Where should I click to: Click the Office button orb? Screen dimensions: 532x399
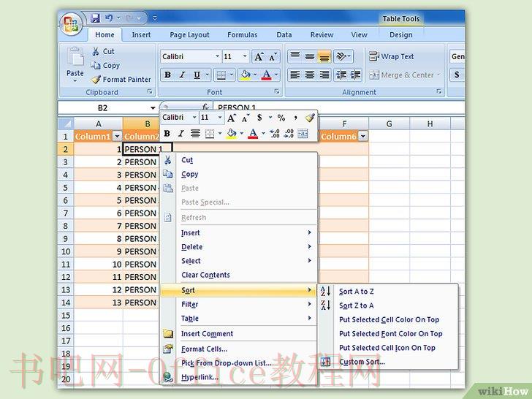pyautogui.click(x=71, y=23)
